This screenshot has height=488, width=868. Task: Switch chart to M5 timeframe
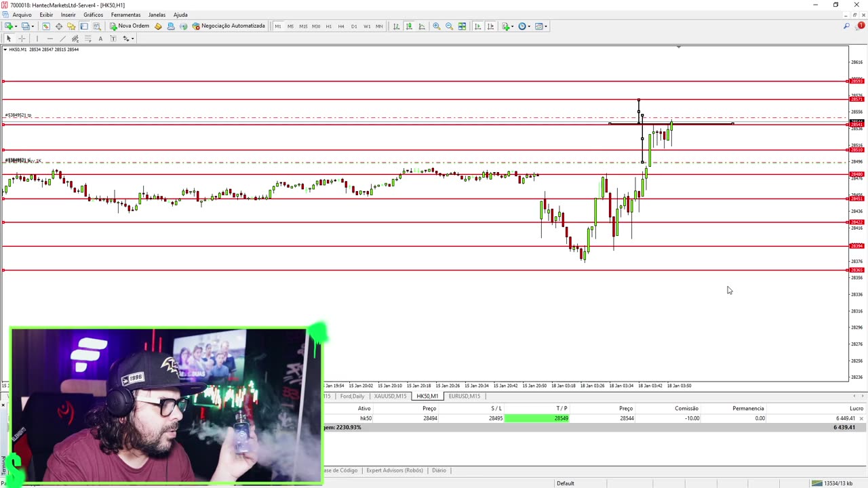tap(290, 26)
